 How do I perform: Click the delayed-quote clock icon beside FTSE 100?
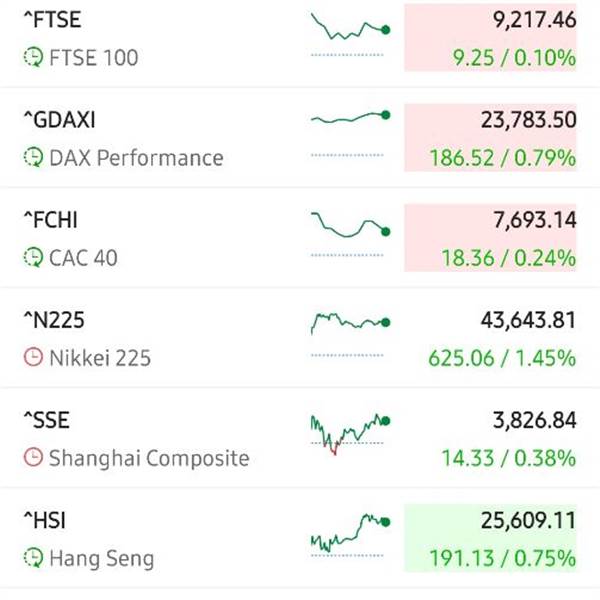tap(33, 57)
